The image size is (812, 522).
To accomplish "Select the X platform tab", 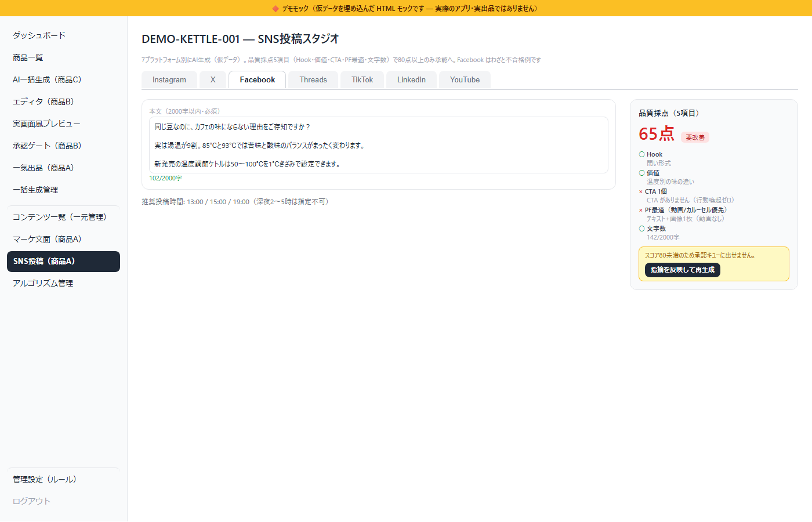I will pyautogui.click(x=213, y=80).
